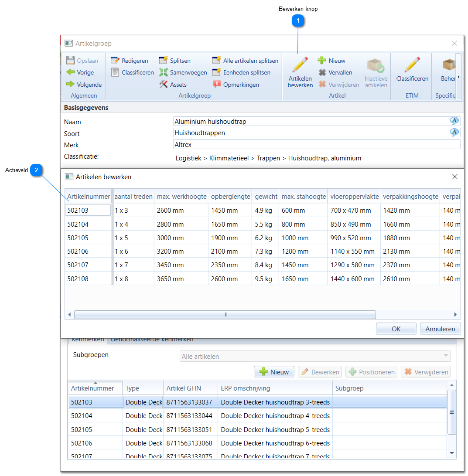
Task: Click Vervallen in the Artikel group
Action: (x=335, y=72)
